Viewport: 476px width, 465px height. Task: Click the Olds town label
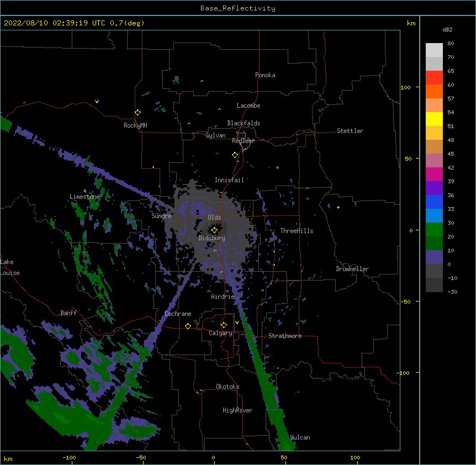click(214, 218)
